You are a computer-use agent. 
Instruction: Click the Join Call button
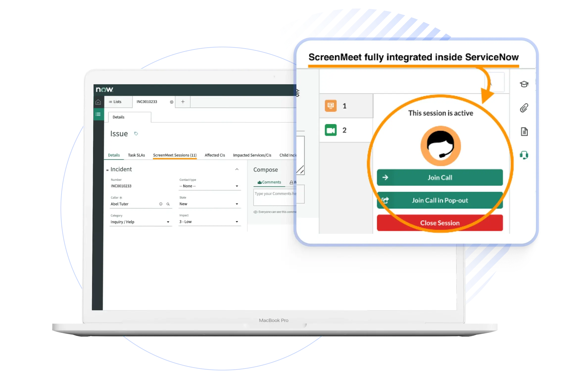coord(440,177)
